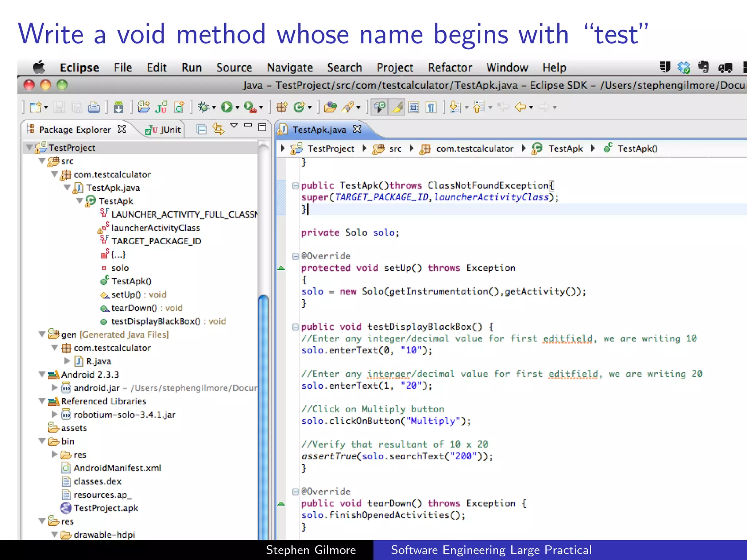The image size is (747, 560).
Task: Click the Evernote elephant menu bar icon
Action: click(704, 67)
